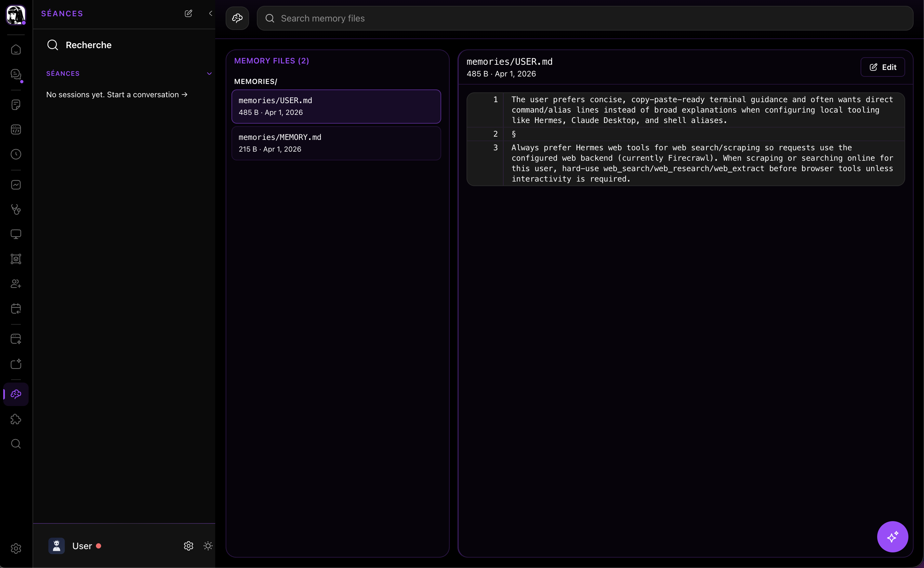
Task: Click the sparkle floating action button
Action: 892,536
